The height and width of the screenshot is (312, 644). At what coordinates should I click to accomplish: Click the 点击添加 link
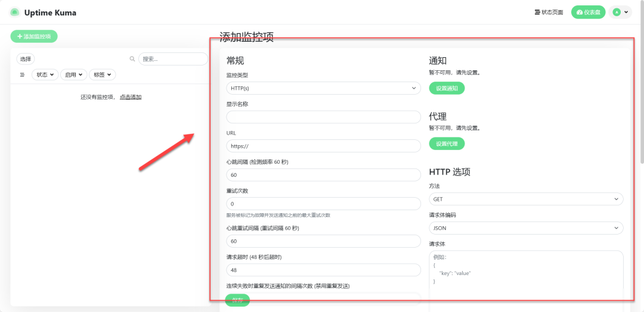click(131, 97)
